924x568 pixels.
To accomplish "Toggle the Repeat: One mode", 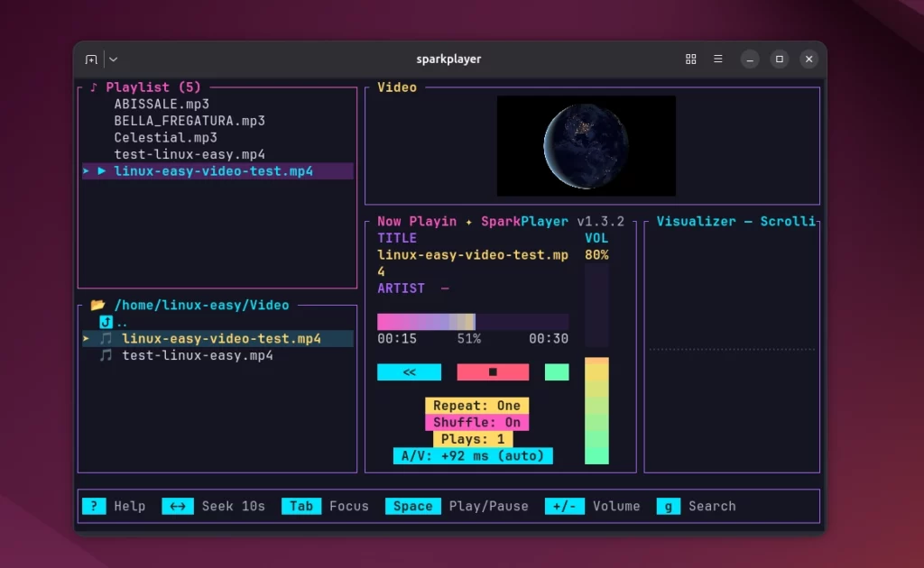I will (x=476, y=406).
